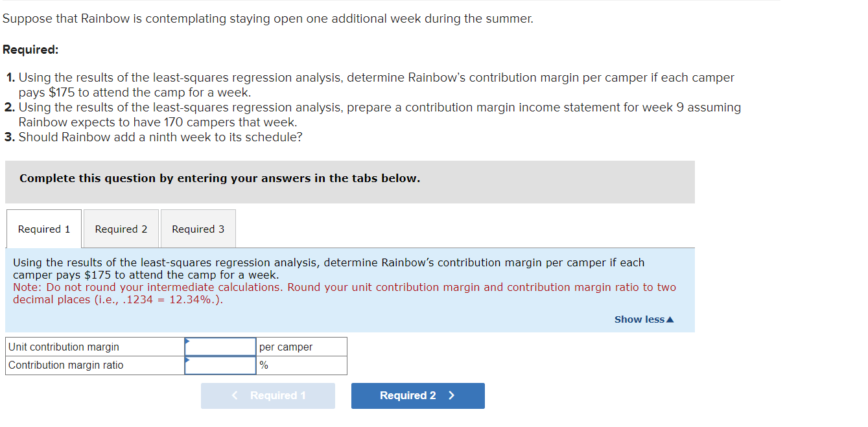This screenshot has width=868, height=427.
Task: Click the Required heading in the problem statement
Action: coord(27,48)
